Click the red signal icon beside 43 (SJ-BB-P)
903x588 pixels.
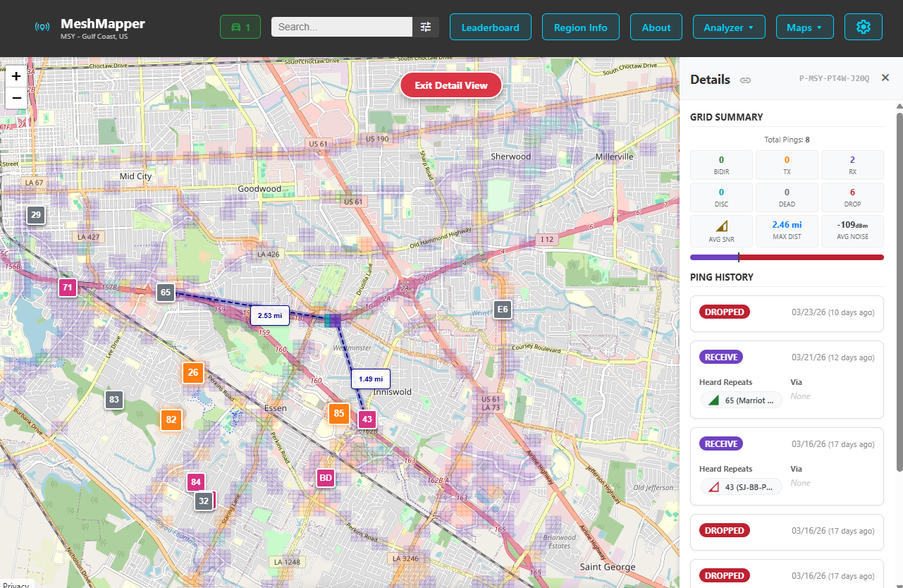713,486
